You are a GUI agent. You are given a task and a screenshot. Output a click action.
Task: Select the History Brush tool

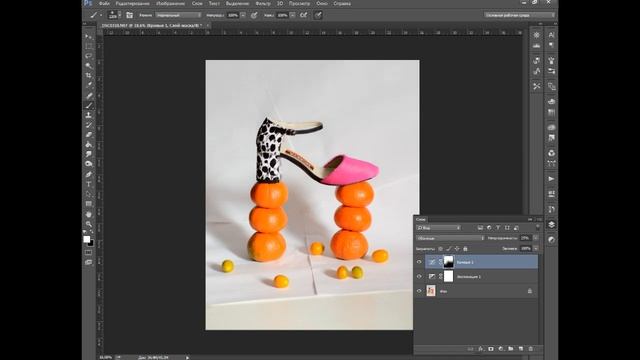(88, 125)
